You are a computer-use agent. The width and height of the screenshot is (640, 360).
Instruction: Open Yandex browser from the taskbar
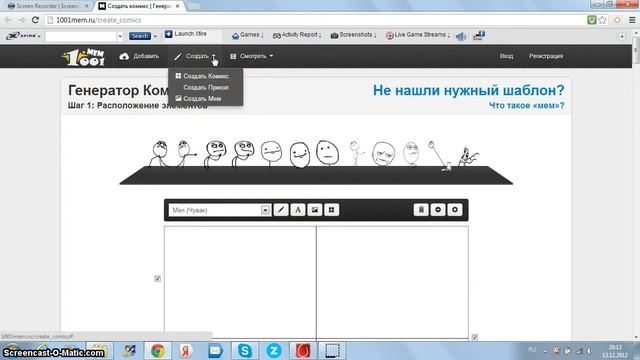186,351
